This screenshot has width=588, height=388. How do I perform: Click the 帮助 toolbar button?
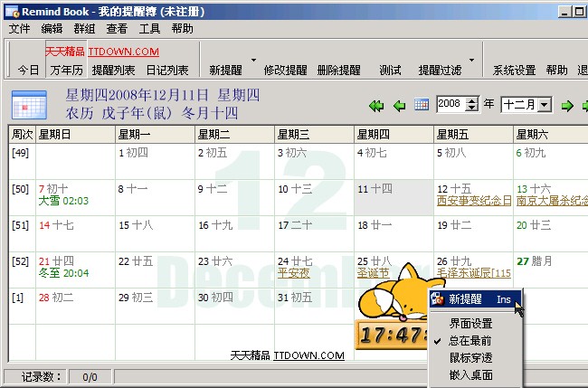click(557, 70)
